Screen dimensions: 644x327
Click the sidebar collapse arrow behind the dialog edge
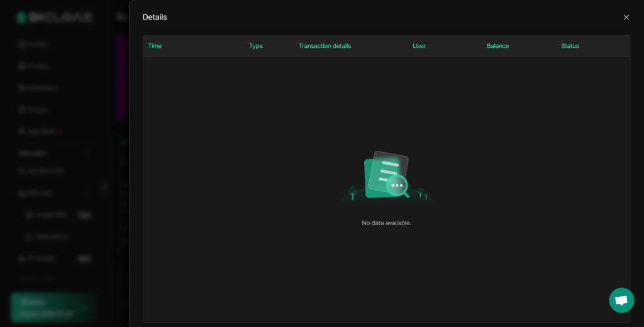105,187
